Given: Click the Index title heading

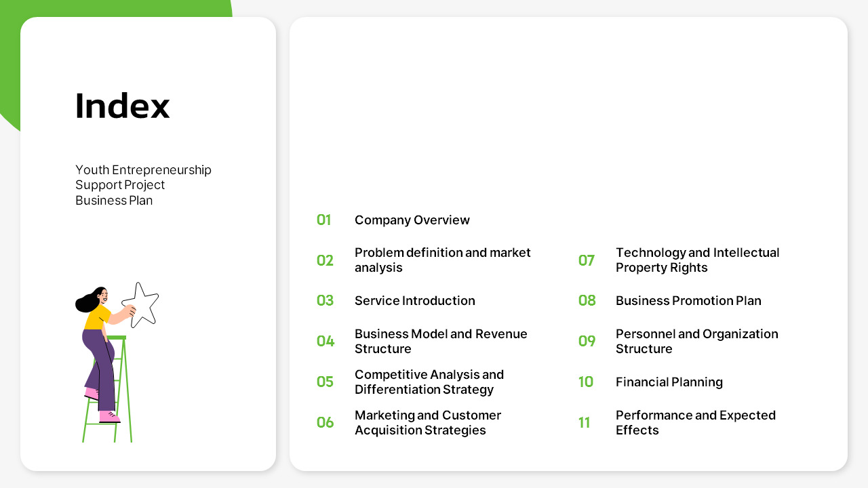Looking at the screenshot, I should pos(122,106).
